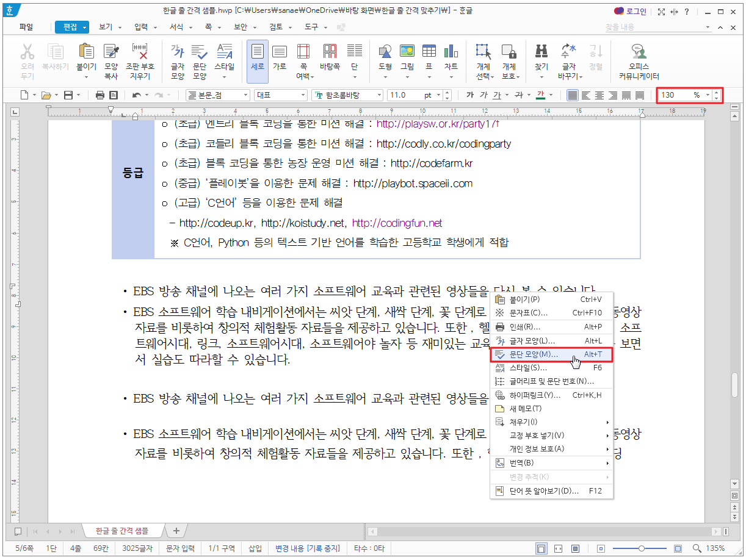The image size is (746, 560).
Task: Open the 서식 menu
Action: point(176,27)
